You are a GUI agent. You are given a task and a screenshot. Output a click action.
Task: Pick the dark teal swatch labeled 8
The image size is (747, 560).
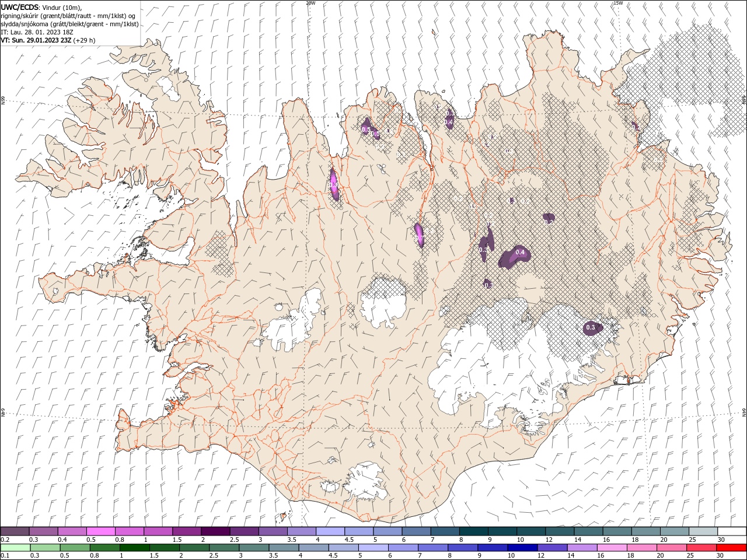point(473,531)
